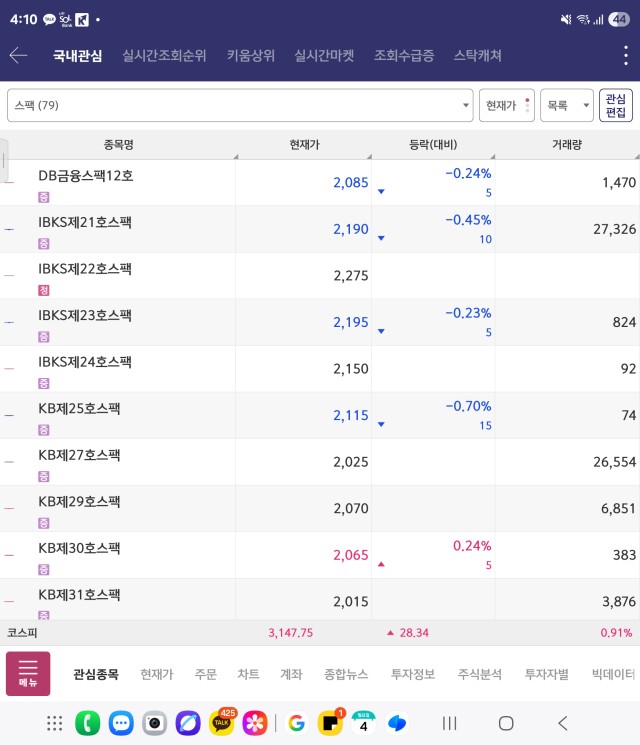Image resolution: width=640 pixels, height=745 pixels.
Task: Tap the Android recent apps button
Action: pos(449,723)
